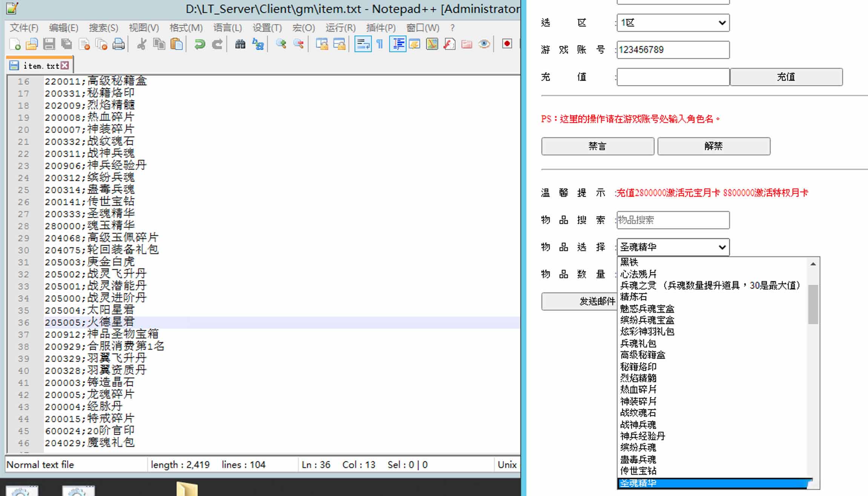
Task: Click line 36 text 205005;火德星君
Action: click(89, 322)
